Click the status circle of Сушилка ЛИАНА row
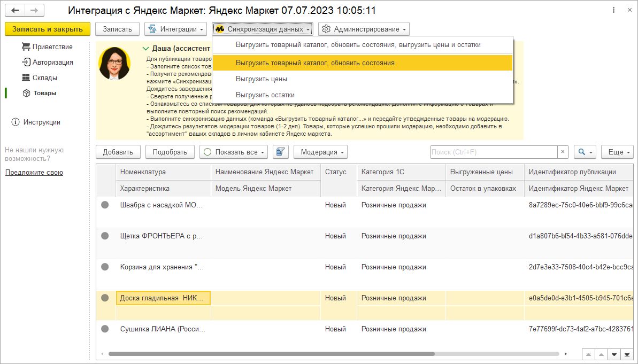The image size is (638, 364). coord(105,329)
